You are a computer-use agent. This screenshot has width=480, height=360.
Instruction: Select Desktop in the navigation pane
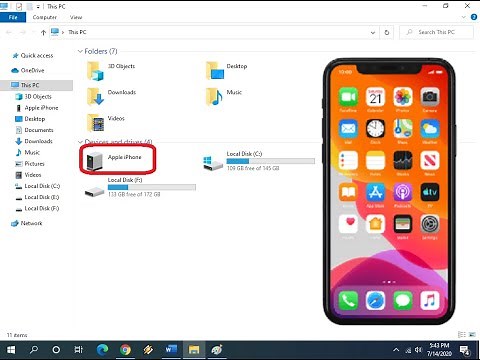[30, 119]
